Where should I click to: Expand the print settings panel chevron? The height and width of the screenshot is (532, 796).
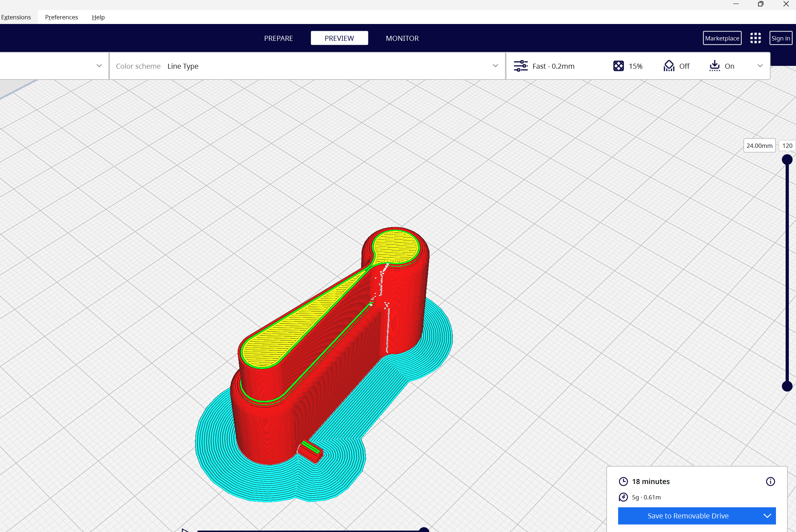[760, 66]
